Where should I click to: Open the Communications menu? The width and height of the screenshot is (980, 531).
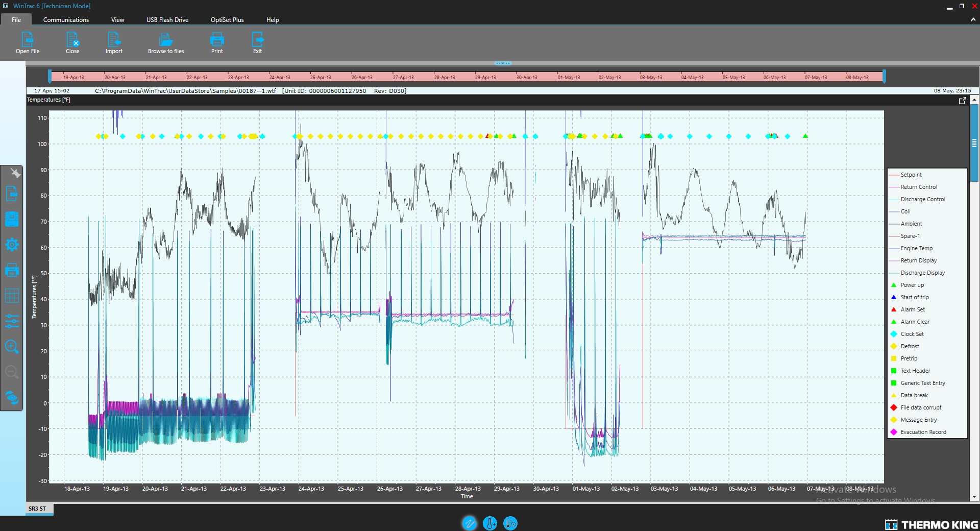[x=65, y=19]
